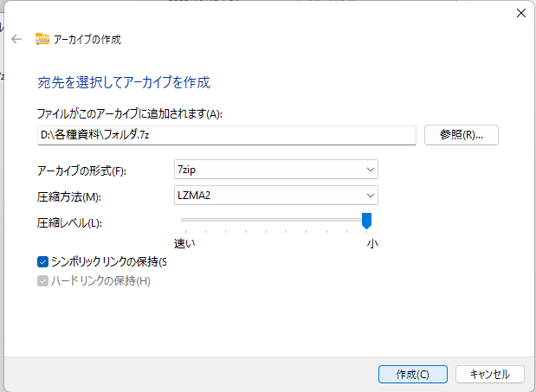Click 作成(C) to create the archive

pyautogui.click(x=412, y=374)
